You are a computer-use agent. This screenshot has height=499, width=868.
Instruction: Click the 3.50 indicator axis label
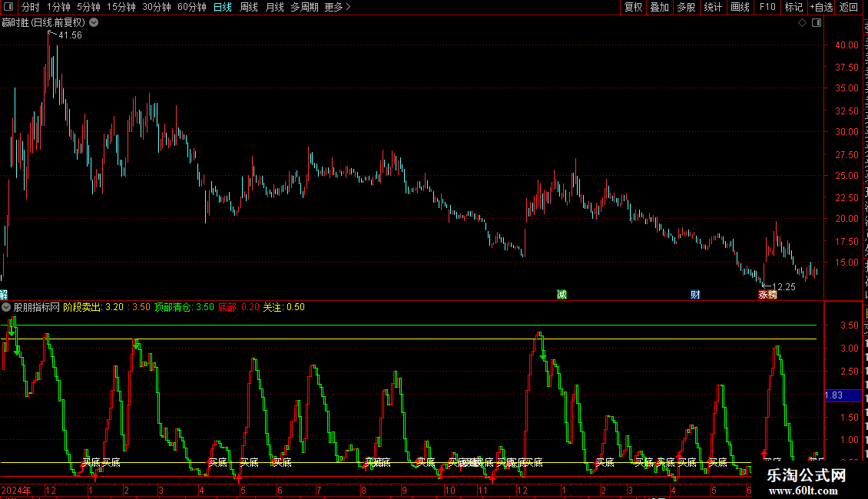pos(850,326)
